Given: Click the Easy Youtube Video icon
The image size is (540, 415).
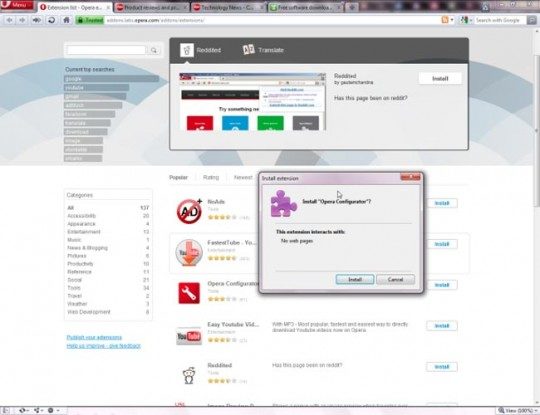Looking at the screenshot, I should pos(189,336).
